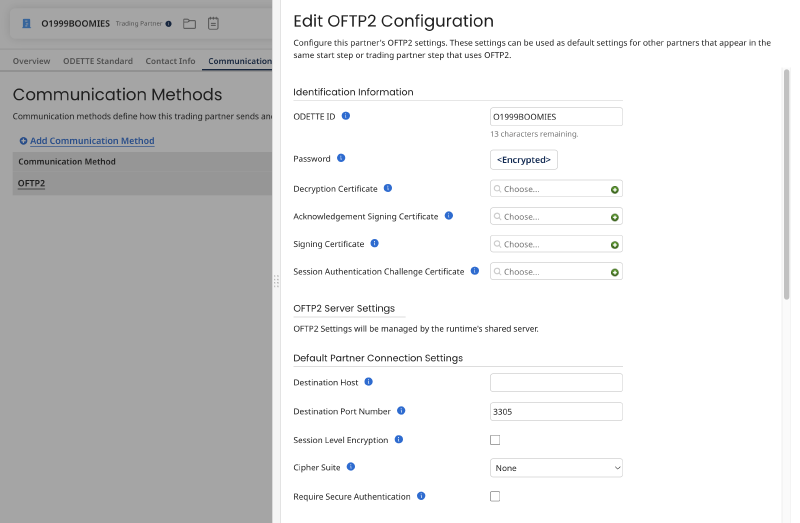Add new Session Authentication Challenge Certificate plus
The height and width of the screenshot is (523, 800).
[615, 272]
